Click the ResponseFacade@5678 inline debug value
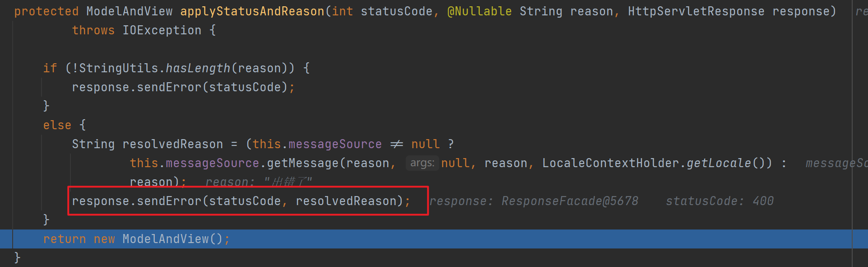Screen dimensions: 868x267 point(570,201)
